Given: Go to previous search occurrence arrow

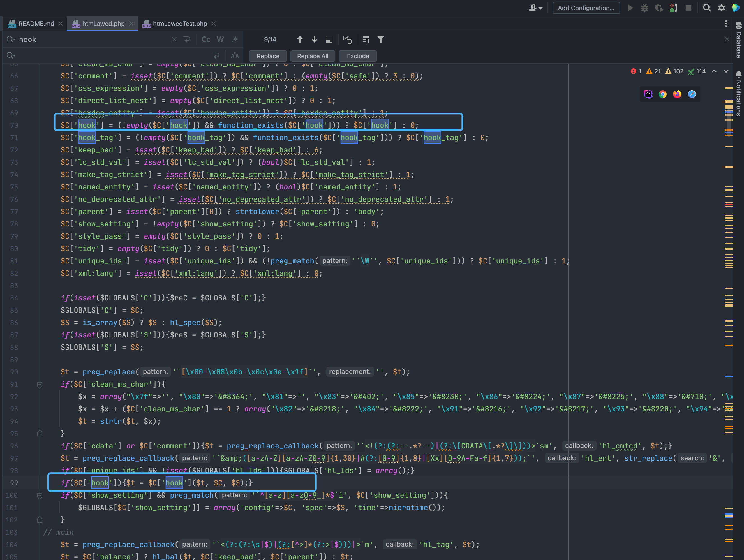Looking at the screenshot, I should coord(299,40).
